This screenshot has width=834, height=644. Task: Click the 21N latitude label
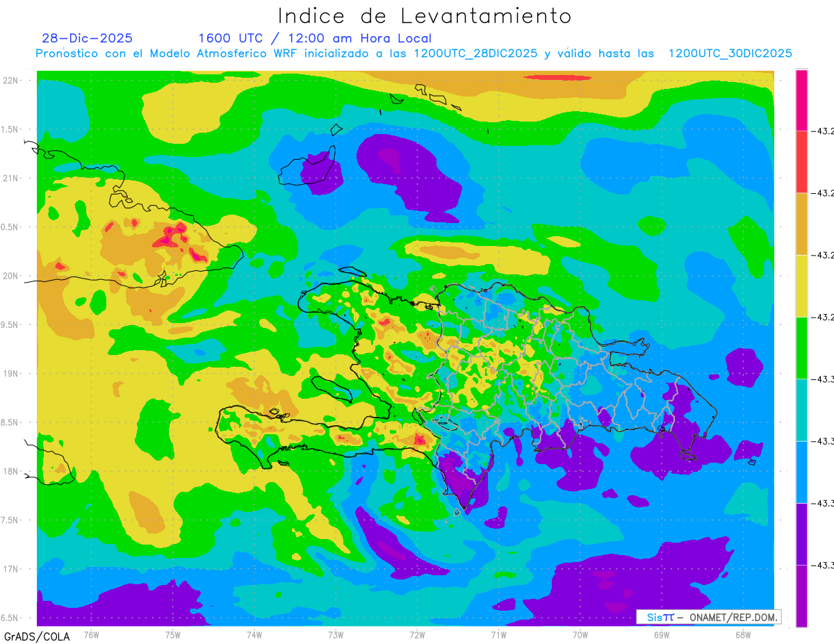[12, 179]
